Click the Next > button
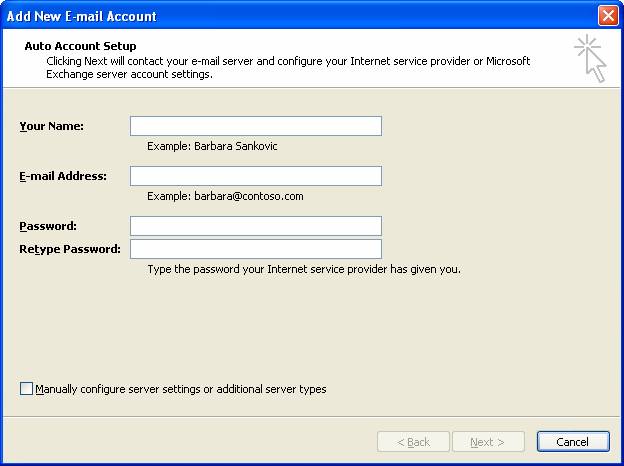The height and width of the screenshot is (466, 624). coord(487,442)
